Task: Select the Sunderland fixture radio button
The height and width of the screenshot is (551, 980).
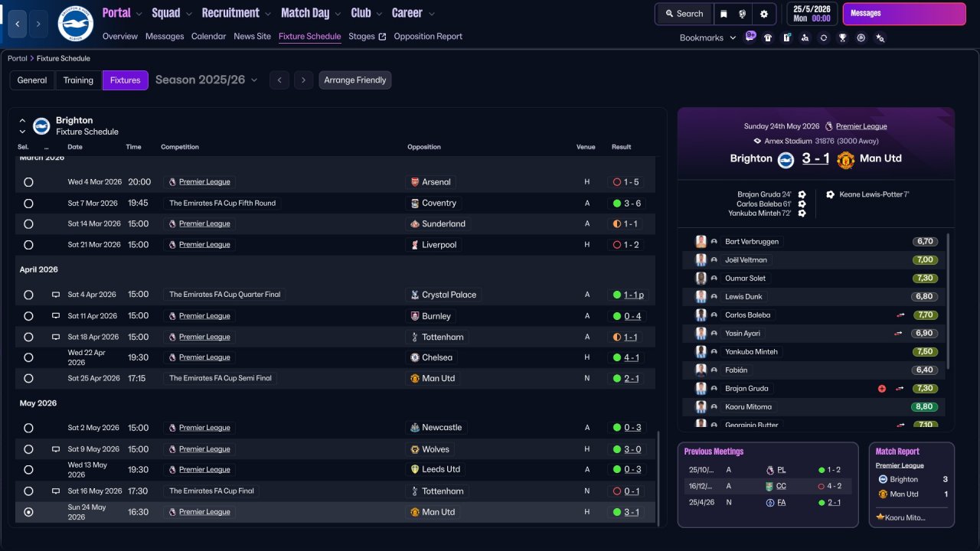Action: click(x=28, y=224)
